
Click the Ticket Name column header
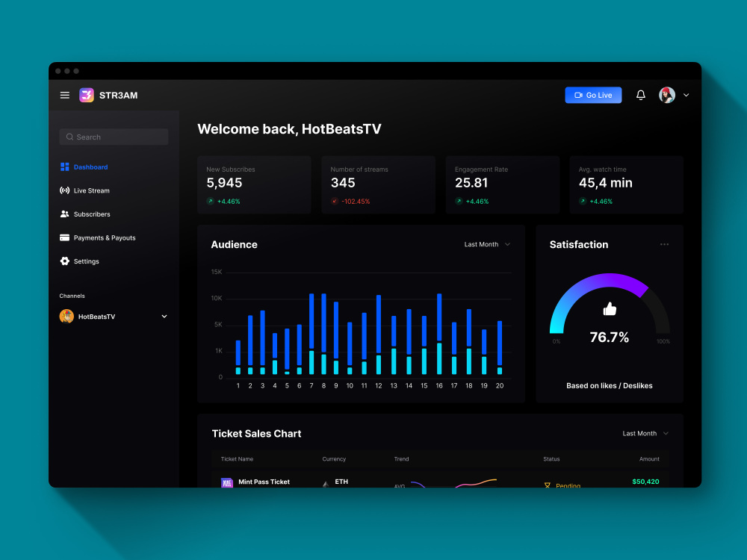click(x=237, y=459)
